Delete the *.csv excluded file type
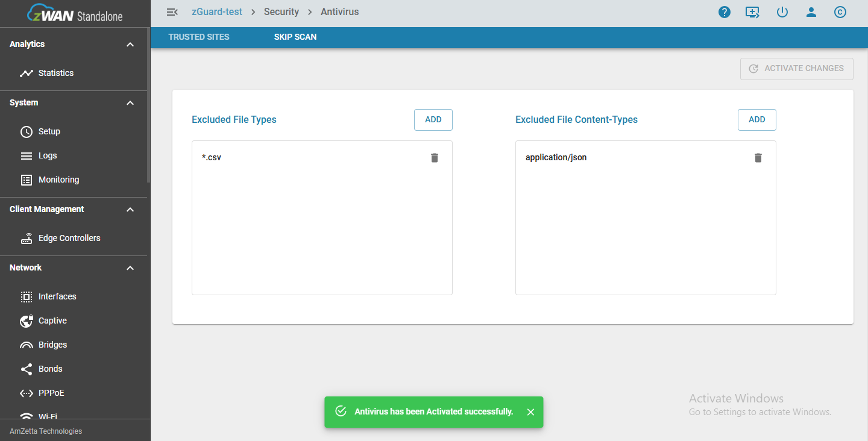Viewport: 868px width, 441px height. pos(435,158)
